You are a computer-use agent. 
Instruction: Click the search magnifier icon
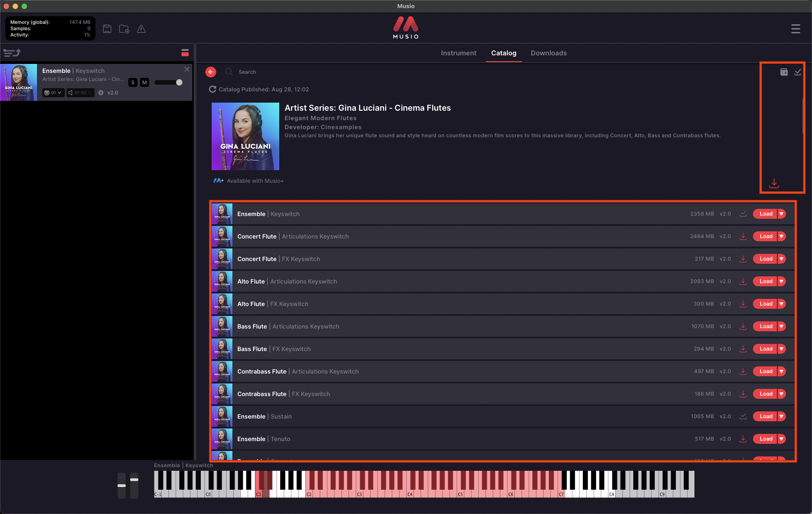(229, 72)
